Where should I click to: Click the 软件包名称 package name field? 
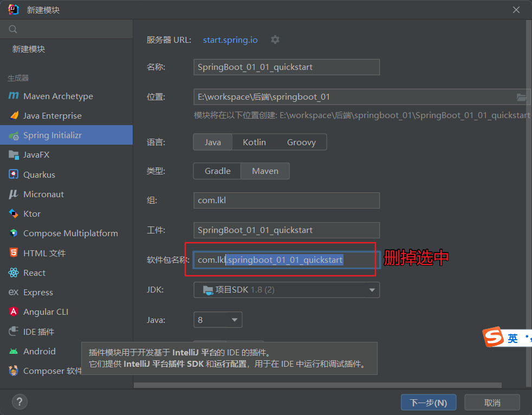tap(287, 260)
